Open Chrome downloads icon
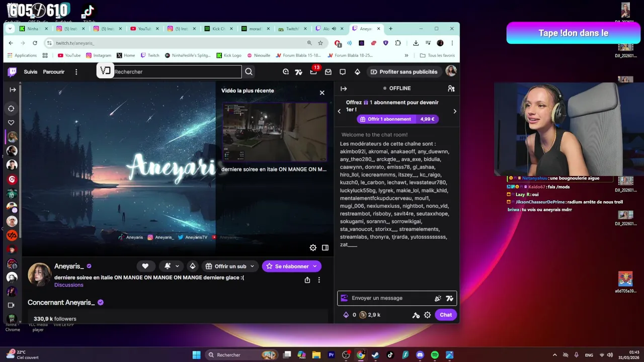644x362 pixels. click(x=416, y=43)
